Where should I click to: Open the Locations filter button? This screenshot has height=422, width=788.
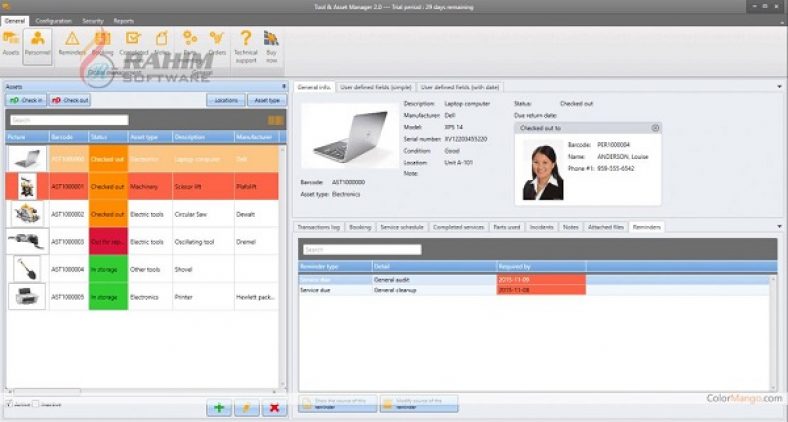[x=226, y=100]
